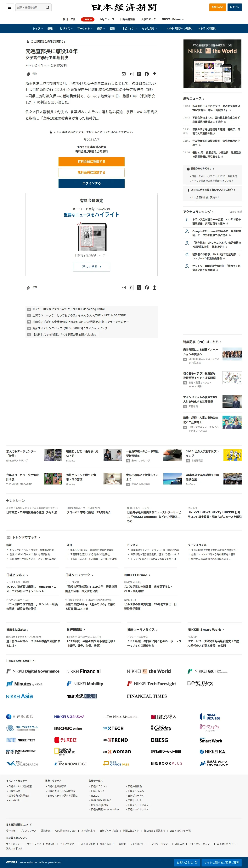Image resolution: width=248 pixels, height=868 pixels.
Task: Click the top save paperclip icon
Action: [x=29, y=74]
